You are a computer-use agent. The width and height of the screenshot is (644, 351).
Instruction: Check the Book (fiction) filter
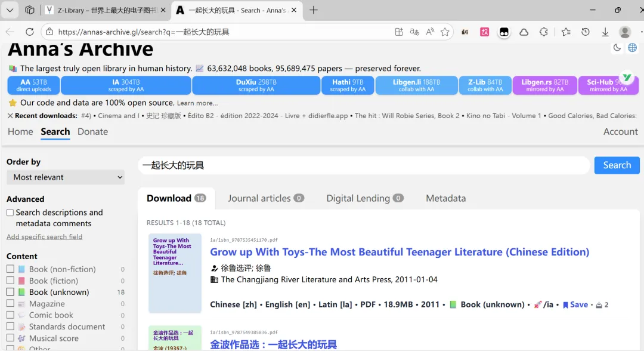point(10,281)
